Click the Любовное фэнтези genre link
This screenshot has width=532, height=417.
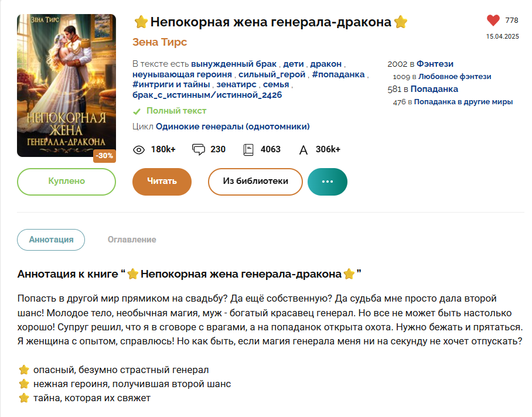click(455, 77)
